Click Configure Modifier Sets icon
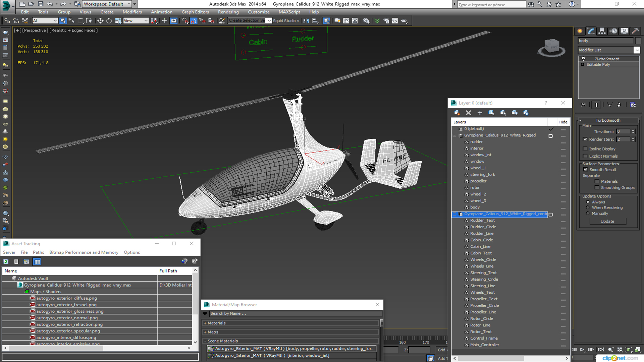The height and width of the screenshot is (362, 644). pos(633,105)
